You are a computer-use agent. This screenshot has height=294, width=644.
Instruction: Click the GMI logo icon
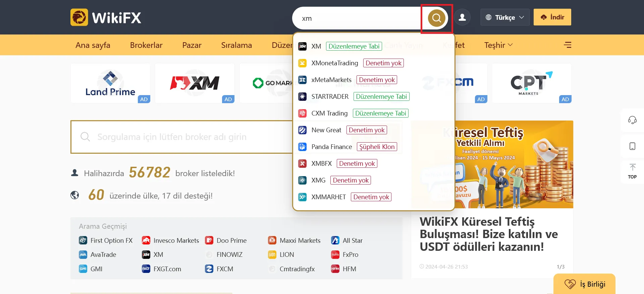[83, 269]
